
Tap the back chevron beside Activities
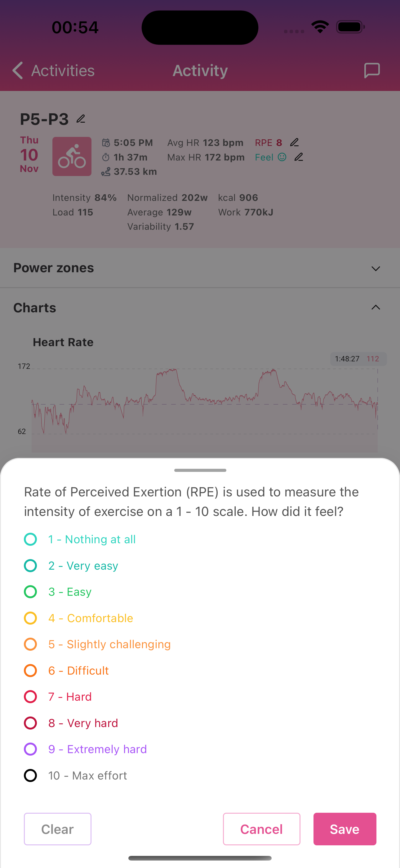(17, 70)
